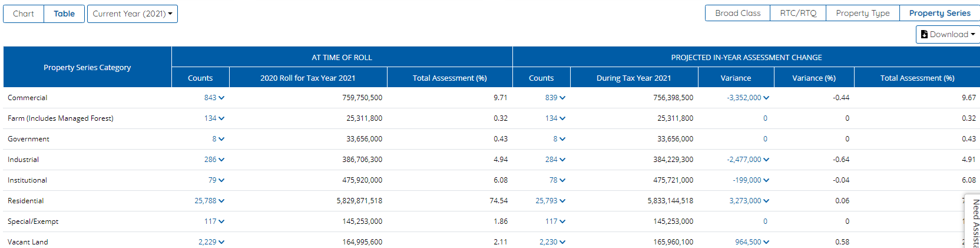Open Industrial variance -2,477,000 details
The image size is (980, 248).
coord(748,160)
